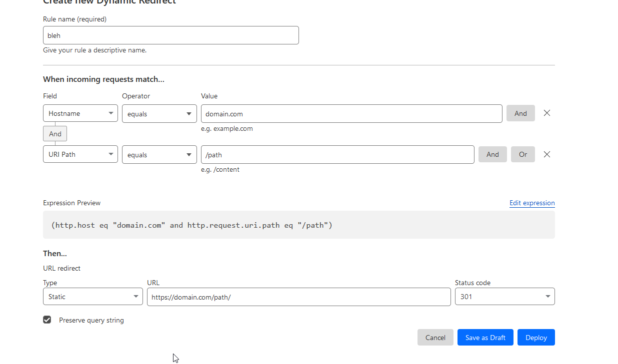Expand the Hostname row operator dropdown

pyautogui.click(x=159, y=114)
